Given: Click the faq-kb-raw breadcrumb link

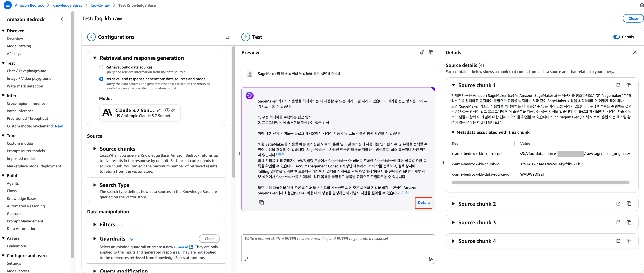Looking at the screenshot, I should (100, 5).
